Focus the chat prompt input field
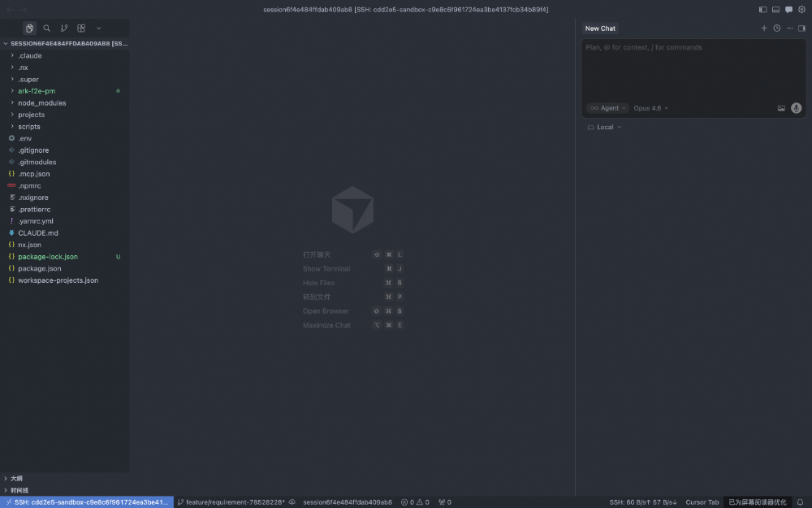Screen dimensions: 812x508 click(x=693, y=70)
